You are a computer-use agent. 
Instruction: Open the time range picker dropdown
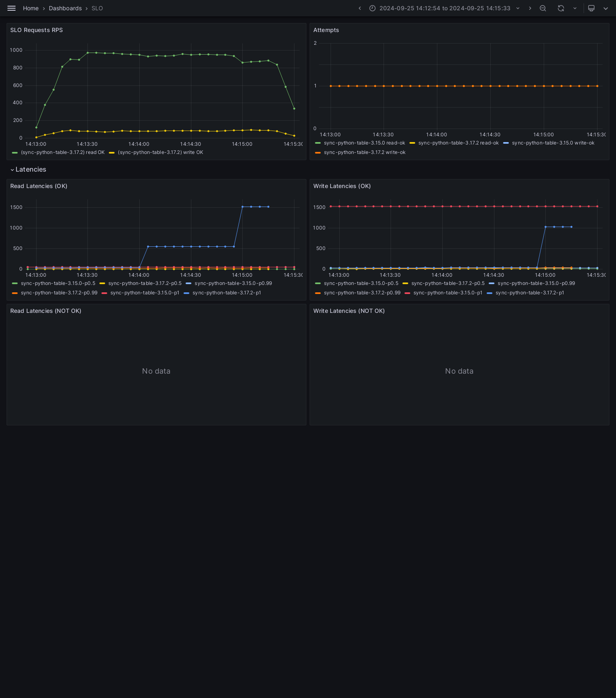point(445,8)
